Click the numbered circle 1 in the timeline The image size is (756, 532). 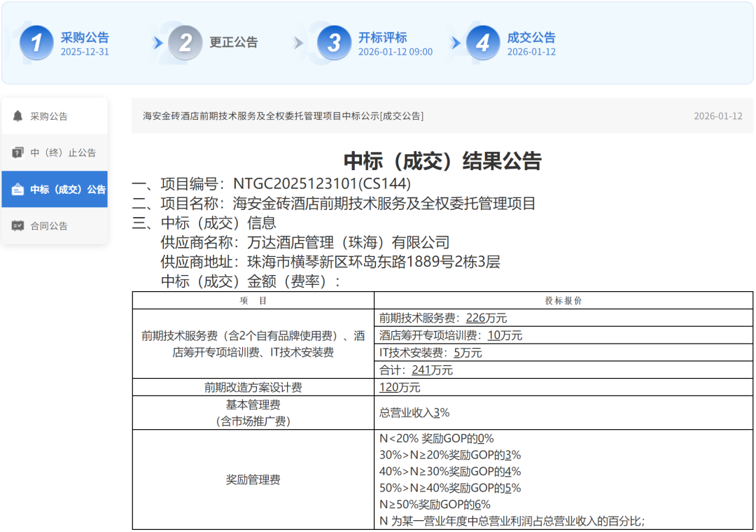[36, 42]
